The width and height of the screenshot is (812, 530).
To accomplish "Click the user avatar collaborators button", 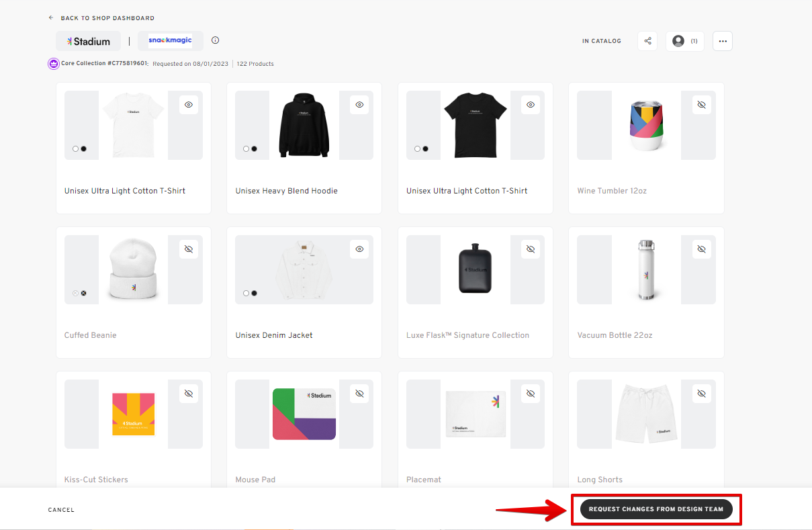I will (684, 41).
